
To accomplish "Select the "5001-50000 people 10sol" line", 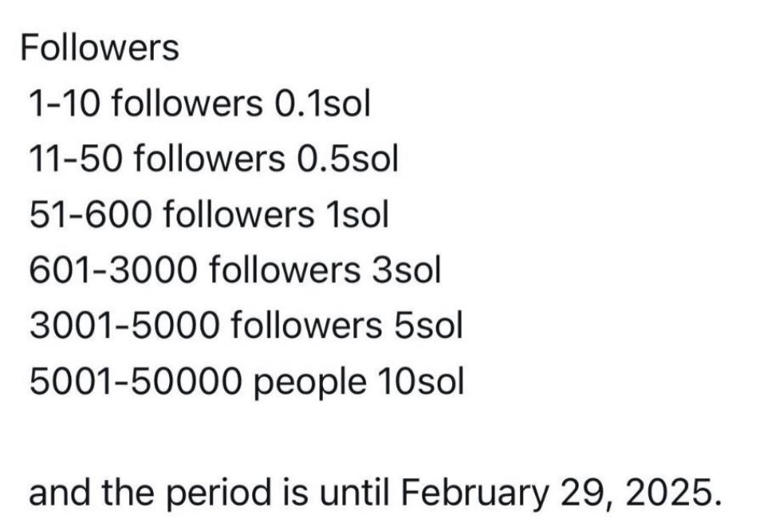I will (247, 381).
